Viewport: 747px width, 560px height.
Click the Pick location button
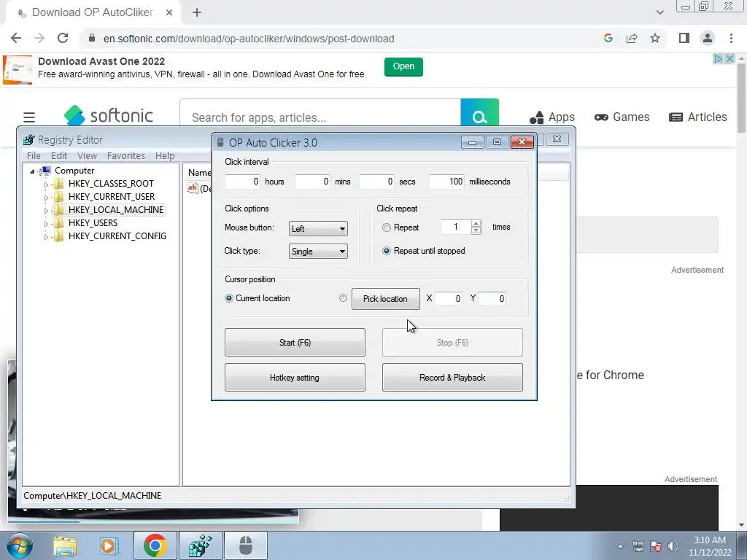pos(386,298)
